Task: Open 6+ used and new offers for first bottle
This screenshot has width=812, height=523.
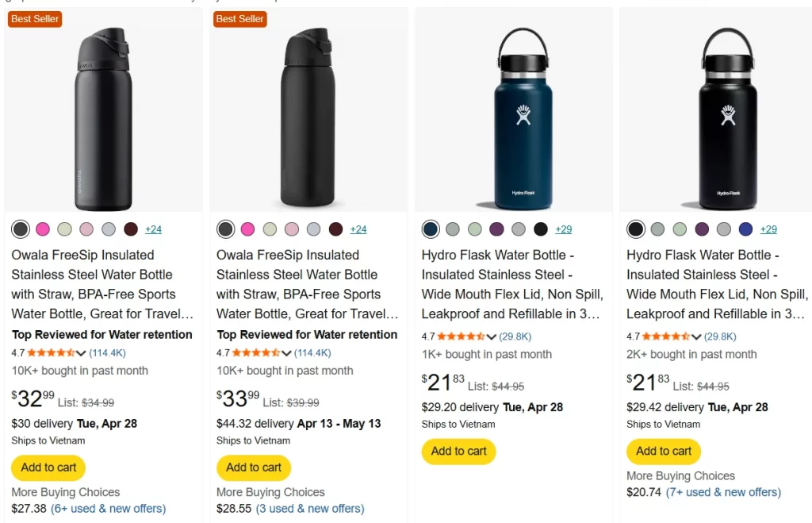Action: [x=107, y=509]
